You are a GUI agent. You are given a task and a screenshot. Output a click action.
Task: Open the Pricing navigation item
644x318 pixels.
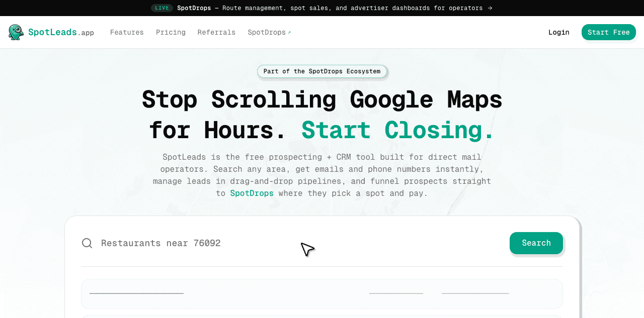click(171, 32)
